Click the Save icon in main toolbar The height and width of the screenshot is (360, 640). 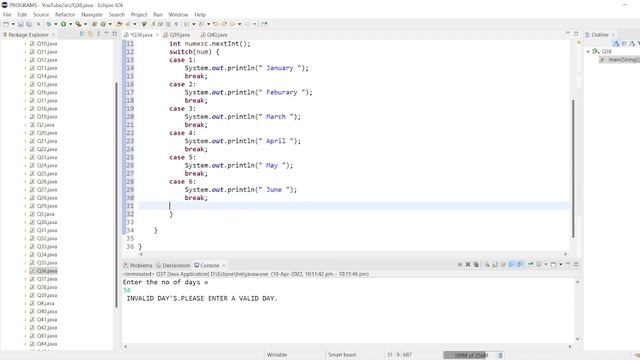21,24
